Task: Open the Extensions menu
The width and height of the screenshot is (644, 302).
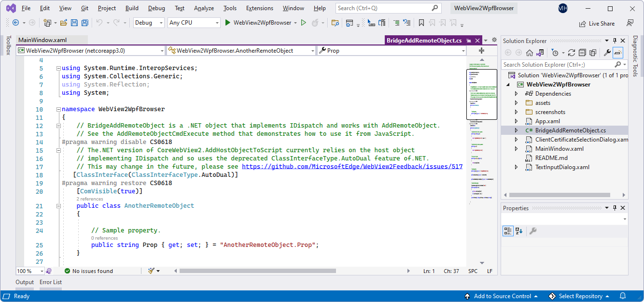Action: point(259,8)
